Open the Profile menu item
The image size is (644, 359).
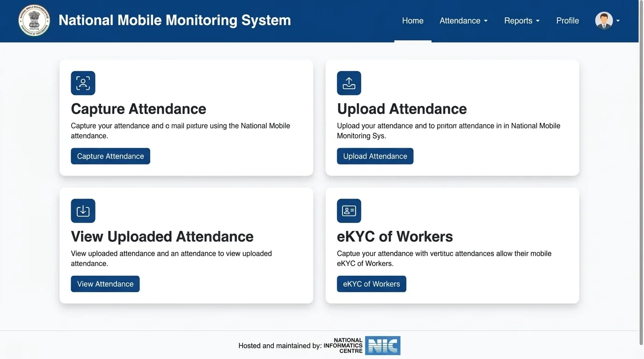(567, 21)
